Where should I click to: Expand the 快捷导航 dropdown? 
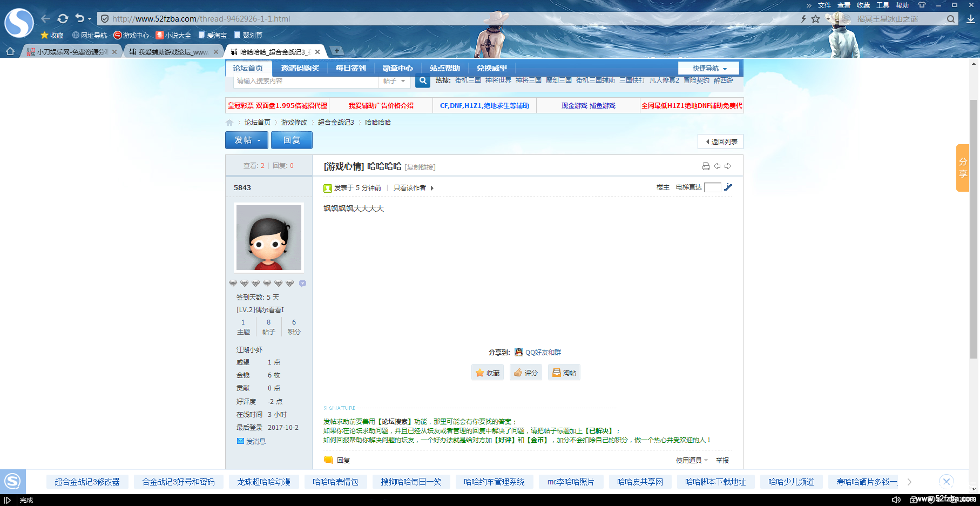[709, 69]
